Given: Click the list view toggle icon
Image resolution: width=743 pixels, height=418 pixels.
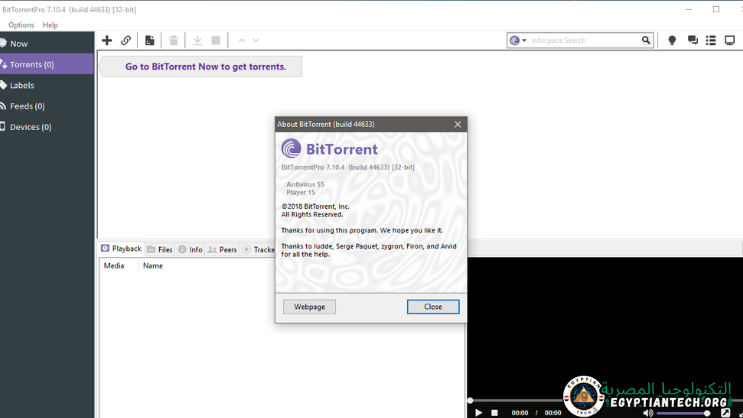Looking at the screenshot, I should coord(711,40).
